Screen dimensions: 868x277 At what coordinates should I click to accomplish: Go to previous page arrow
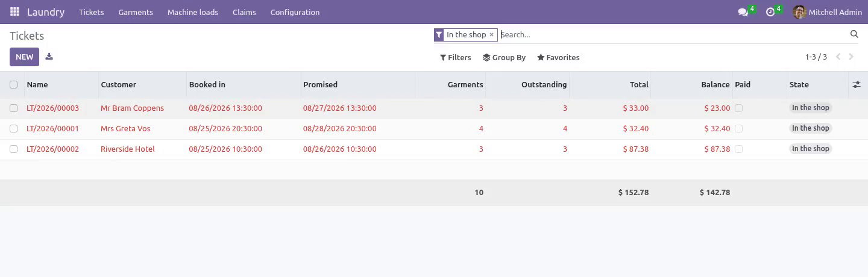(838, 57)
